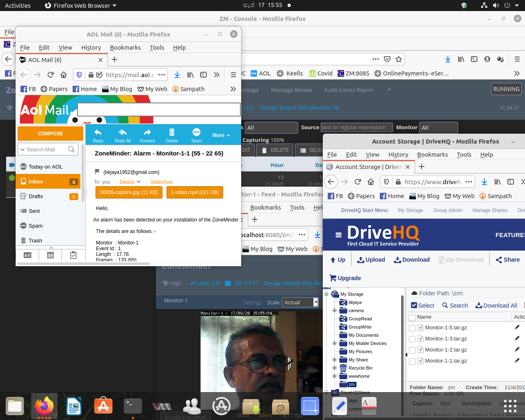Select GroupRead folder in DriveHQ tree
The image size is (525, 420).
[360, 319]
